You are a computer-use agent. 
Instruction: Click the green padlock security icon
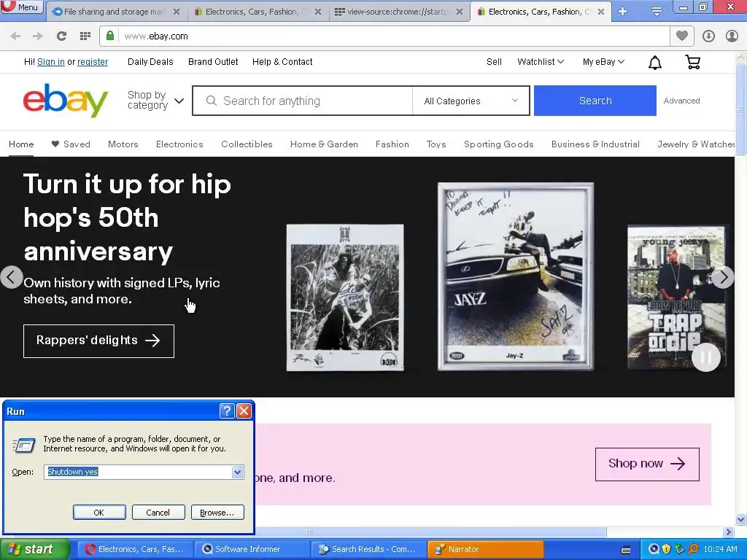click(x=110, y=36)
